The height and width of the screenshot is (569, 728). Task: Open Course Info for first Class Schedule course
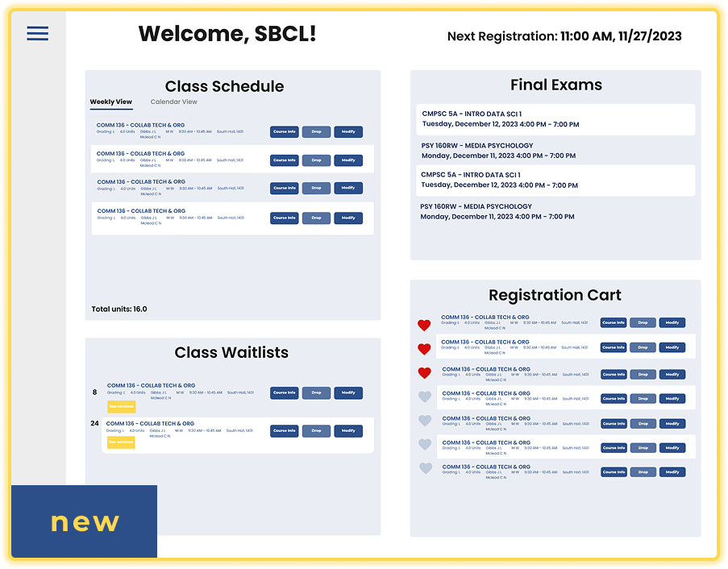tap(284, 131)
